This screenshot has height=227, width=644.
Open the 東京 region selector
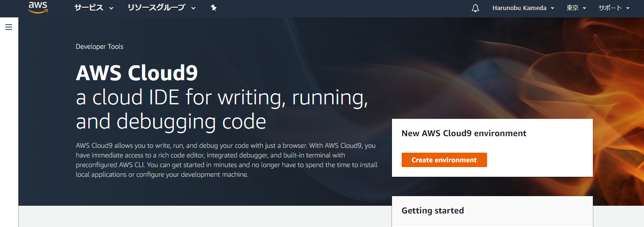point(576,8)
